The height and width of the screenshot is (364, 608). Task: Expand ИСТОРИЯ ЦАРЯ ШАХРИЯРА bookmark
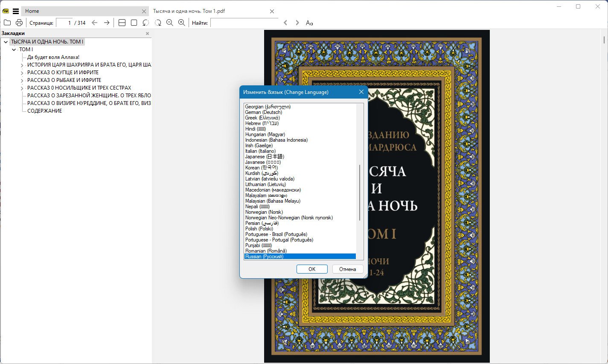22,65
